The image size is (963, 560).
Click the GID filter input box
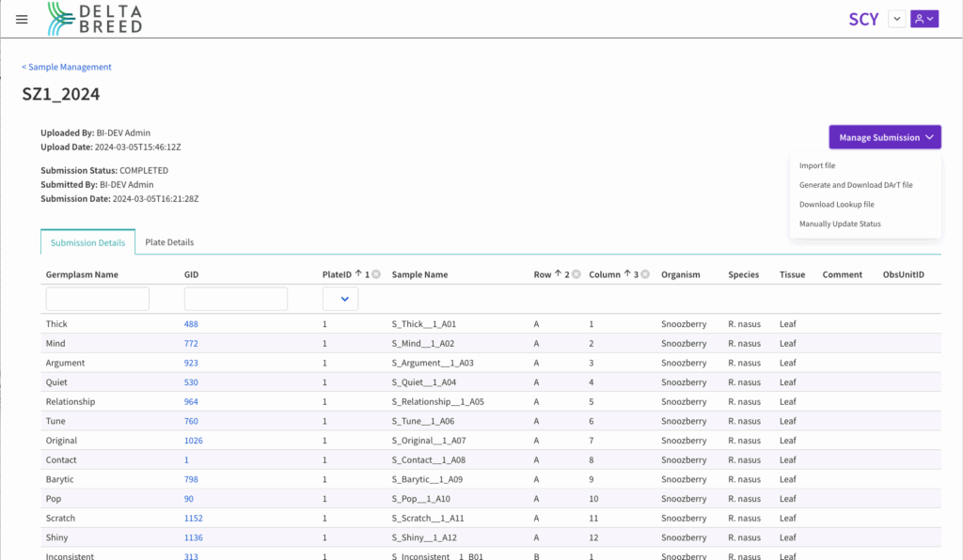point(236,299)
